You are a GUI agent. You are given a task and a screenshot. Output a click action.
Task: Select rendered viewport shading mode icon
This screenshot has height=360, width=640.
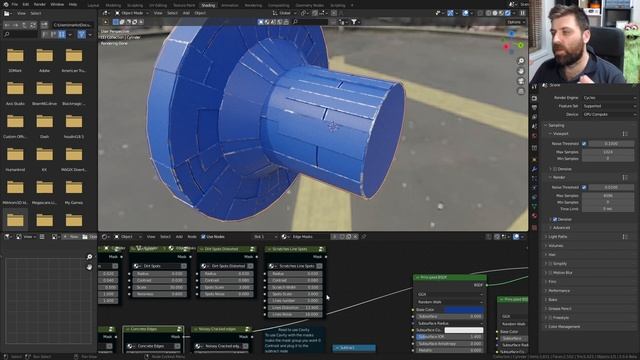[508, 13]
